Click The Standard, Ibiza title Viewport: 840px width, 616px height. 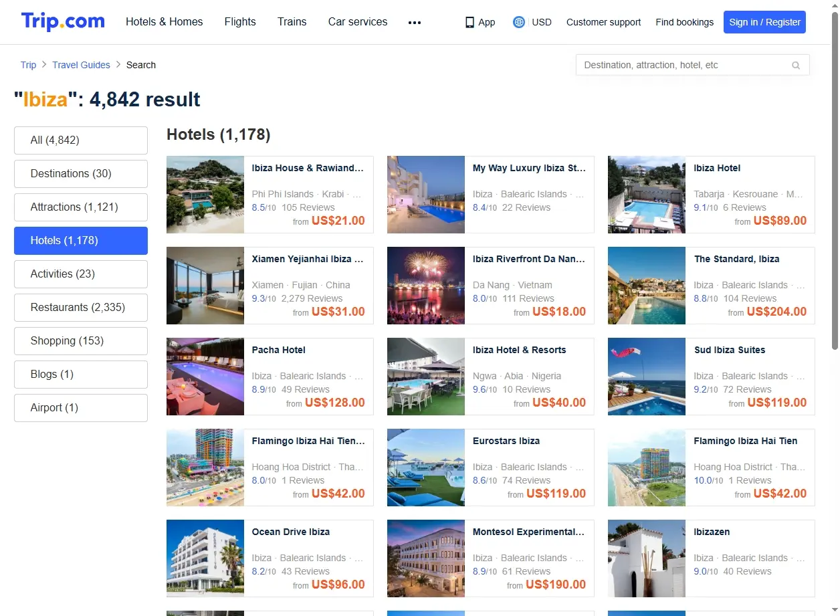pyautogui.click(x=736, y=260)
